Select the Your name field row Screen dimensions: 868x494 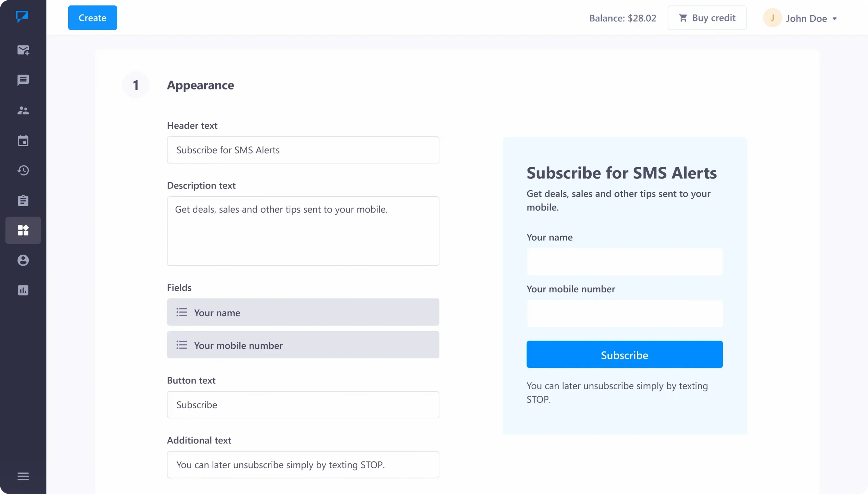point(303,312)
